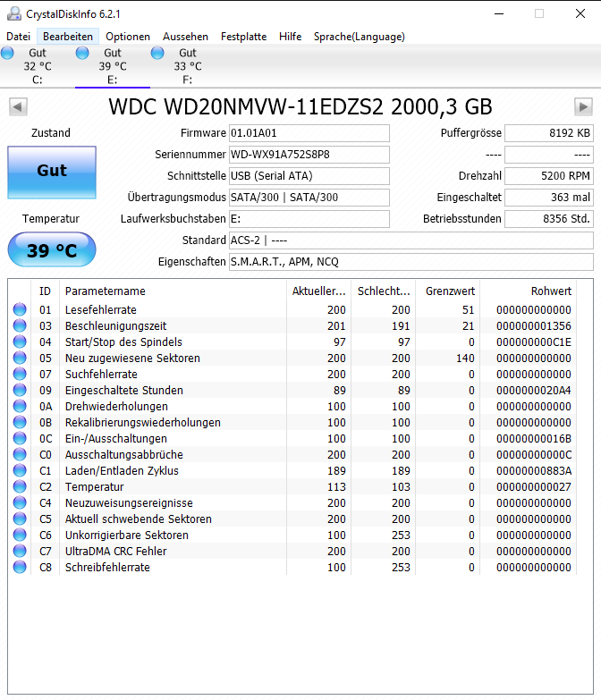This screenshot has width=601, height=700.
Task: Open the Datei menu
Action: tap(18, 37)
